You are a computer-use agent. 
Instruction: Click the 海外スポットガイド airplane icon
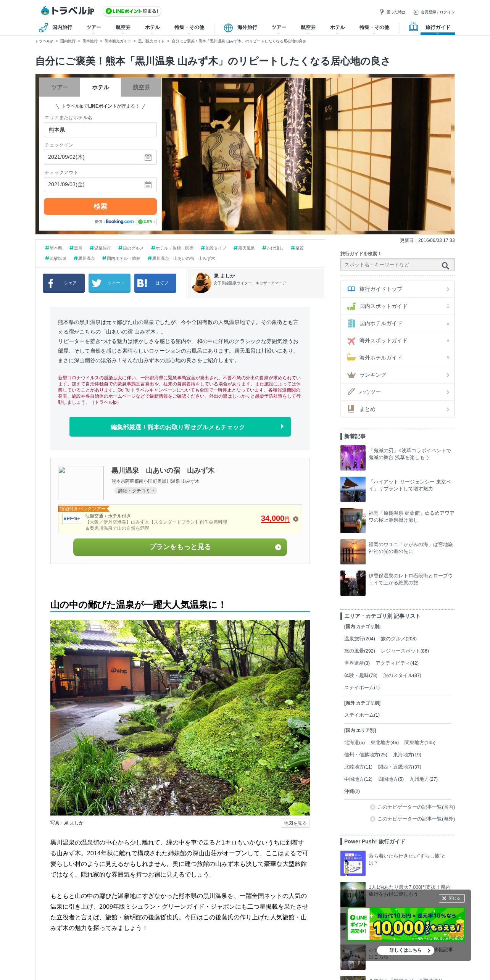pyautogui.click(x=351, y=341)
